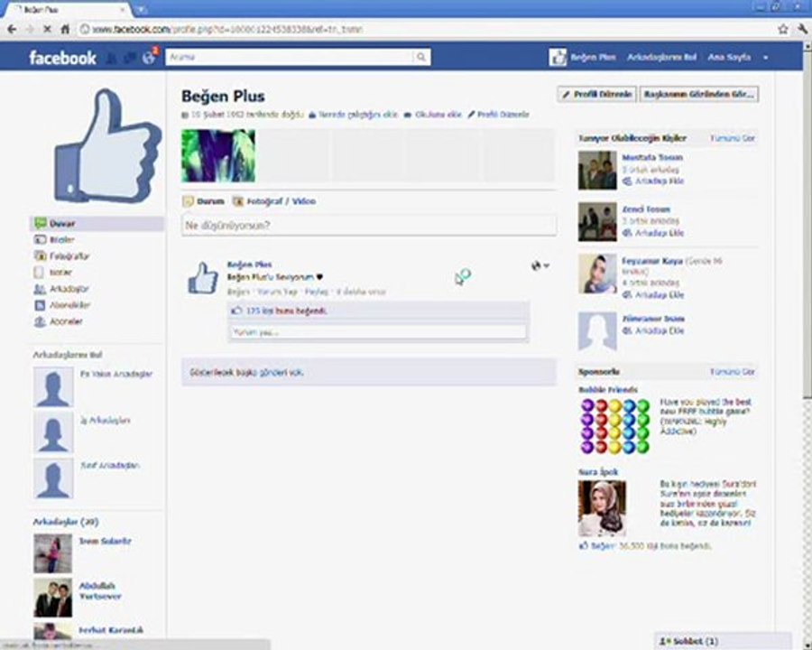Click the Zümranur İnam name link

pyautogui.click(x=653, y=319)
